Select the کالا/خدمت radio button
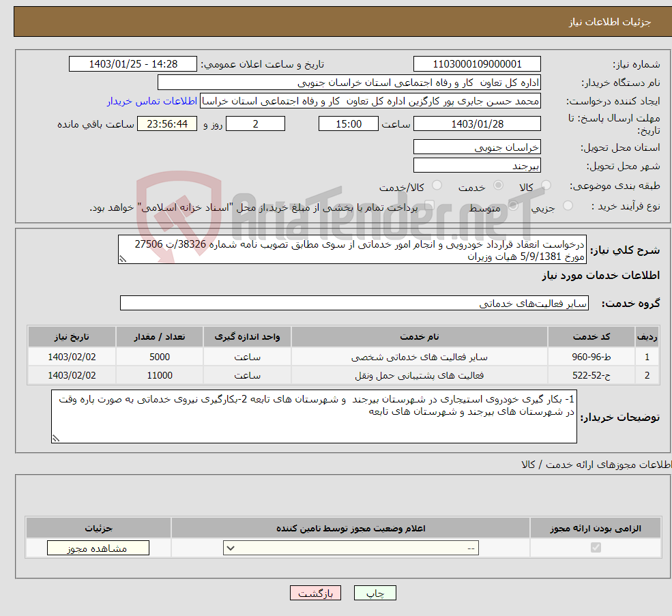The width and height of the screenshot is (672, 616). click(x=437, y=185)
